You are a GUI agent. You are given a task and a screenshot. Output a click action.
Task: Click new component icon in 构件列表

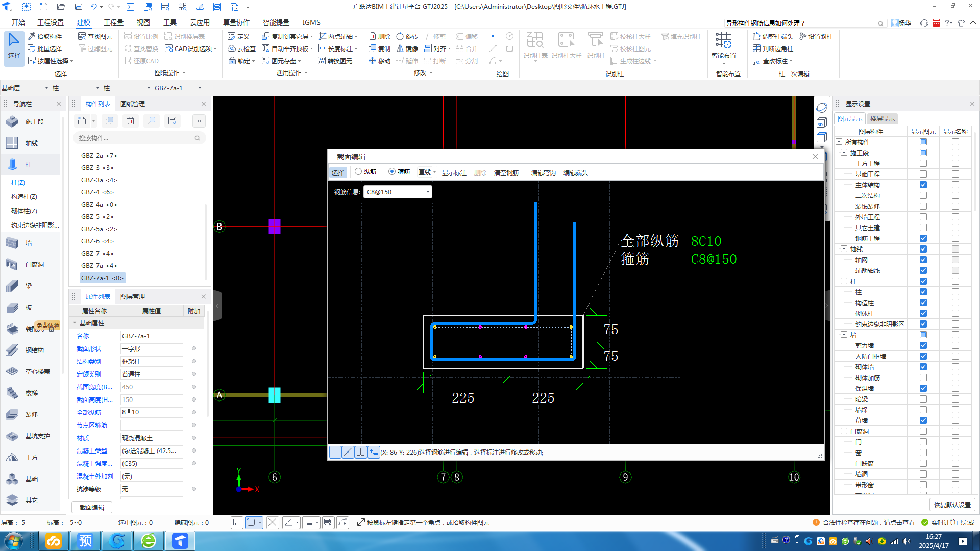[x=82, y=121]
